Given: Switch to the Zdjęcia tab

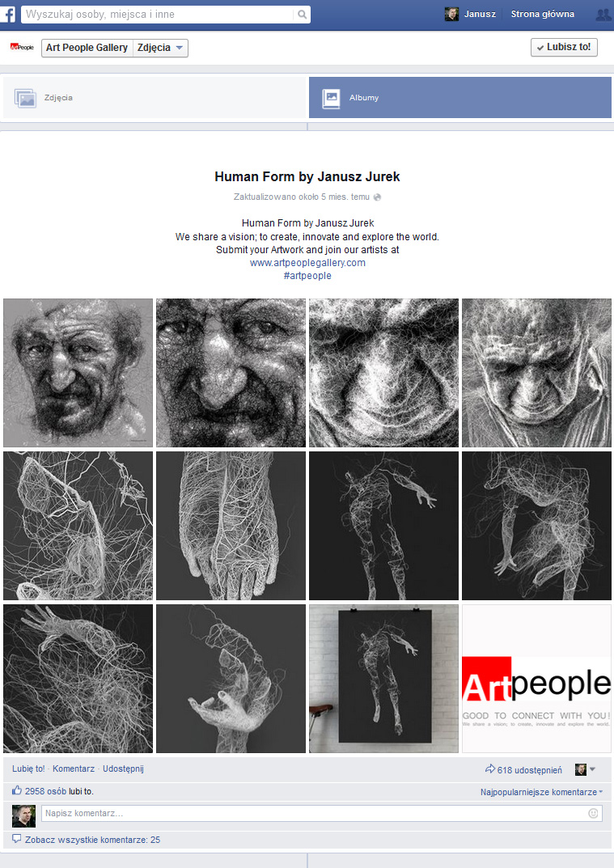Looking at the screenshot, I should click(x=155, y=97).
